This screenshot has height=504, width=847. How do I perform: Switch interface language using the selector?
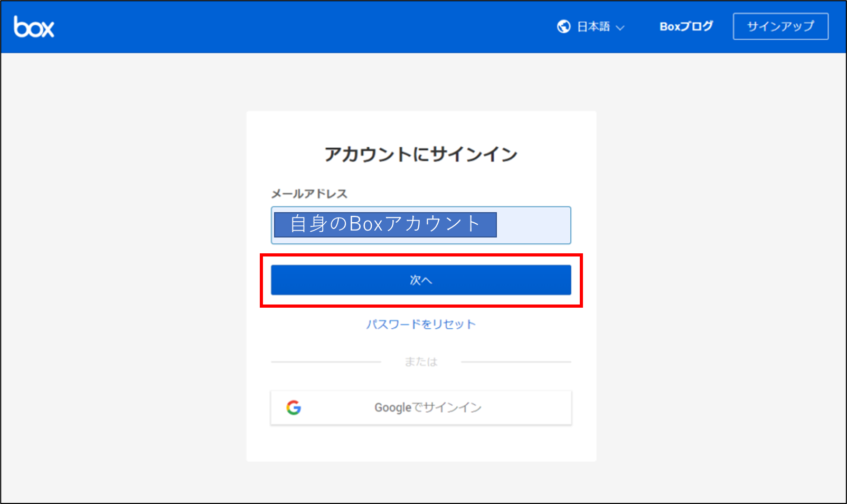pyautogui.click(x=592, y=26)
